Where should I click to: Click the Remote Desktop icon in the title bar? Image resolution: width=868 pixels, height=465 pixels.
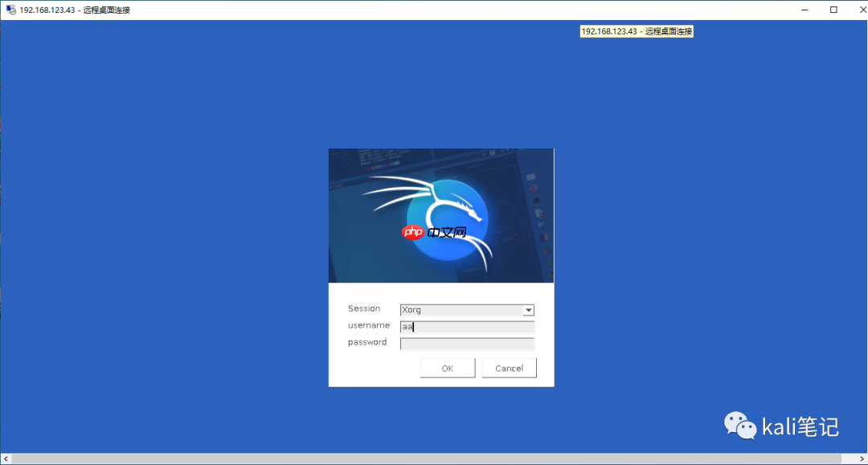(x=10, y=9)
